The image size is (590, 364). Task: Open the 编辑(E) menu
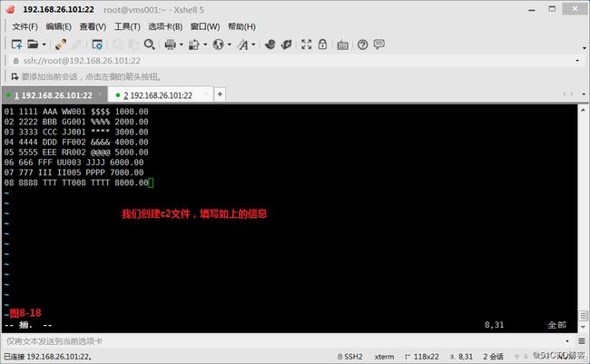click(x=58, y=26)
